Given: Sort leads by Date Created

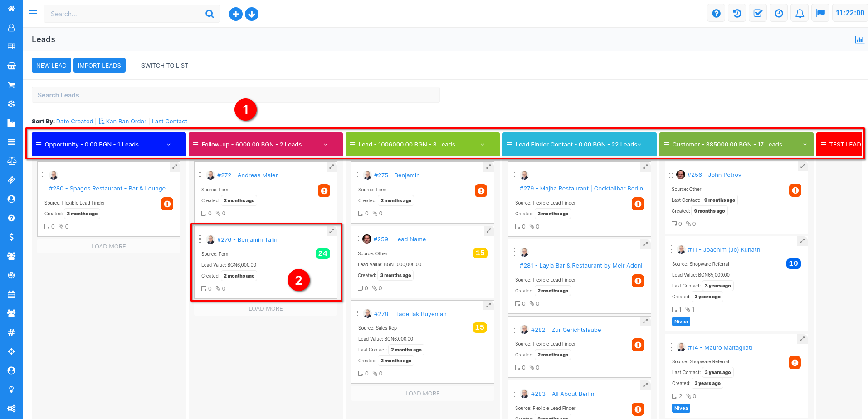Looking at the screenshot, I should coord(74,122).
